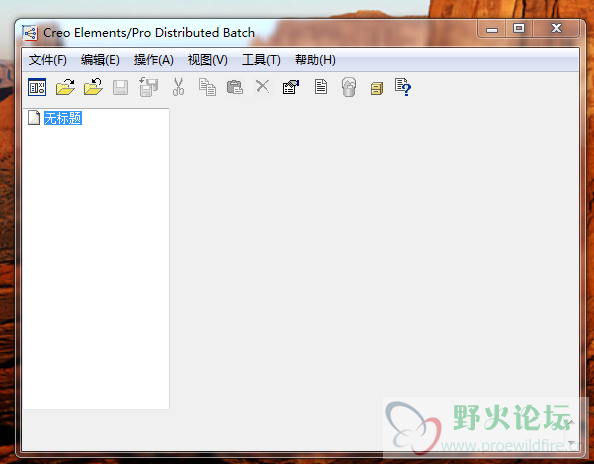
Task: Click the Cut scissors icon
Action: [x=178, y=87]
